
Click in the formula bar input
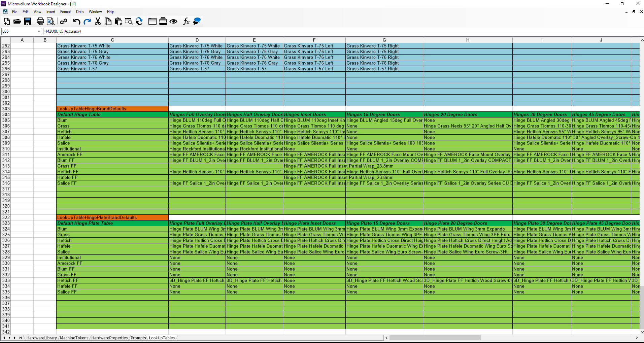(x=337, y=31)
